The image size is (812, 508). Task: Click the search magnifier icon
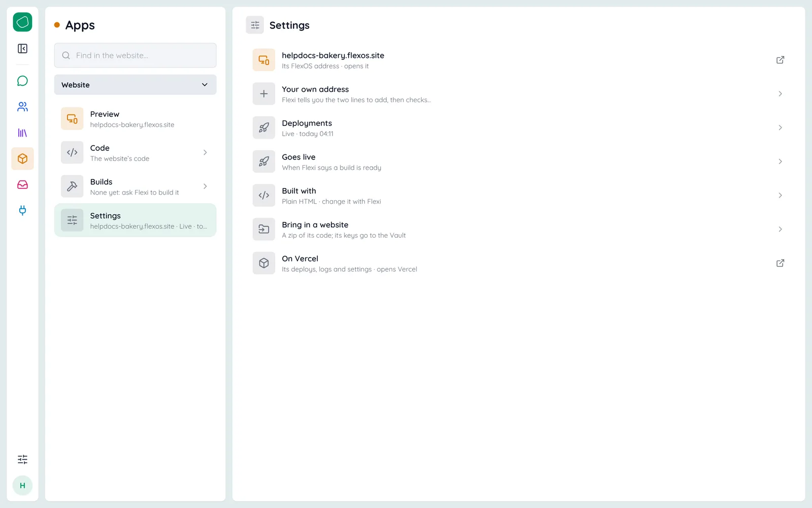[66, 55]
